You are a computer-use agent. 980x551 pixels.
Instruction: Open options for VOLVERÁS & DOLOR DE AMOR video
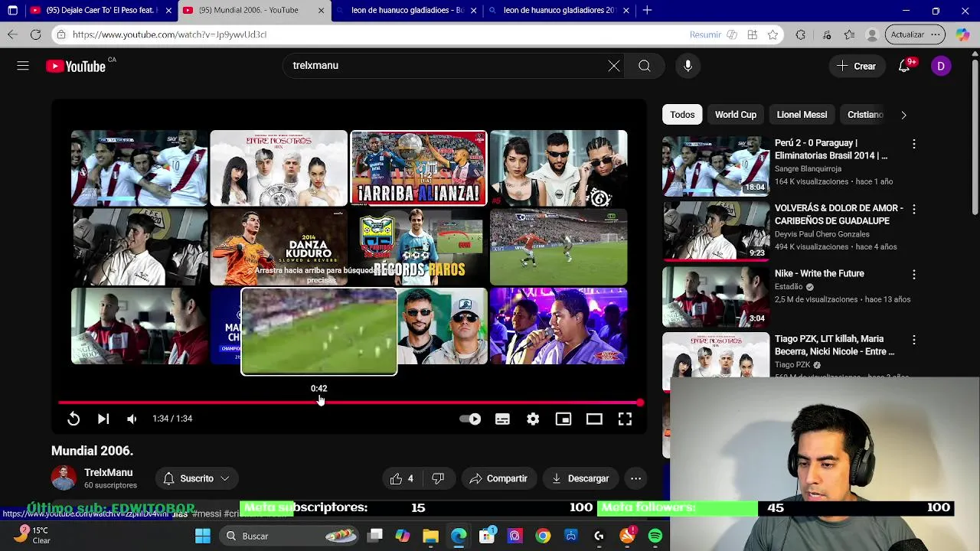coord(913,209)
